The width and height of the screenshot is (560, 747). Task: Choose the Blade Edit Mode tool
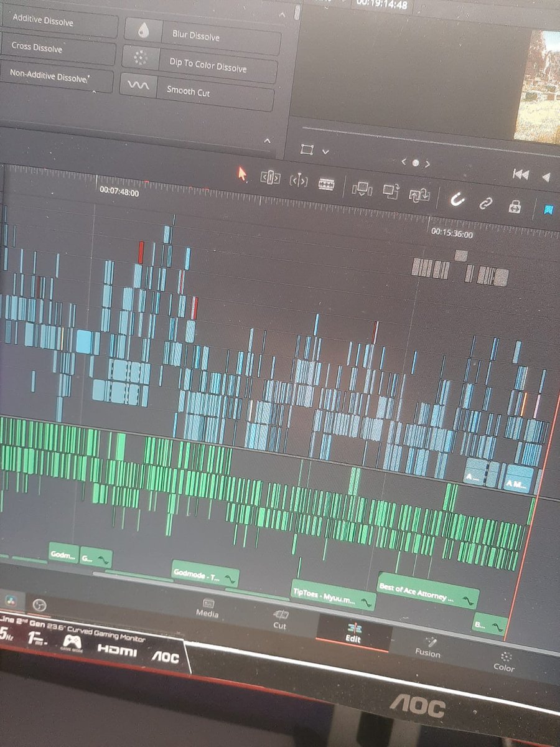(x=327, y=184)
